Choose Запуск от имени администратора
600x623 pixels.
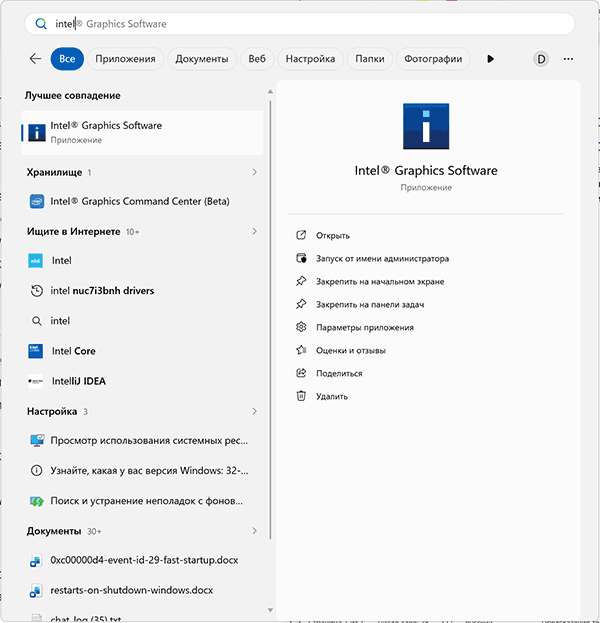point(382,259)
